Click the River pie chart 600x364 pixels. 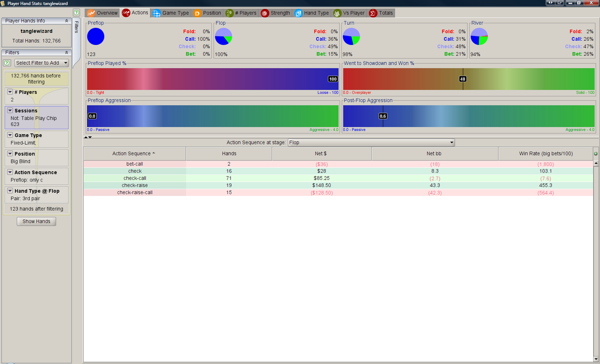479,36
